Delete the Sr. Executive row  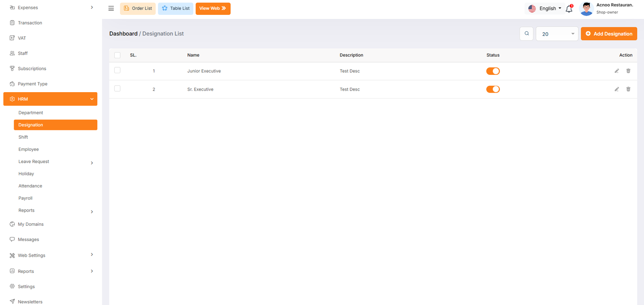[x=628, y=89]
